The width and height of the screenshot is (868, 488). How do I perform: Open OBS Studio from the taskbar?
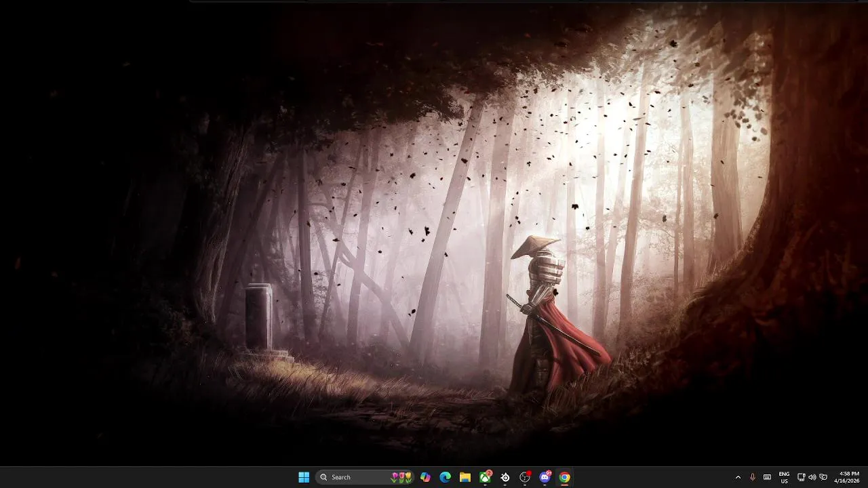pyautogui.click(x=525, y=477)
